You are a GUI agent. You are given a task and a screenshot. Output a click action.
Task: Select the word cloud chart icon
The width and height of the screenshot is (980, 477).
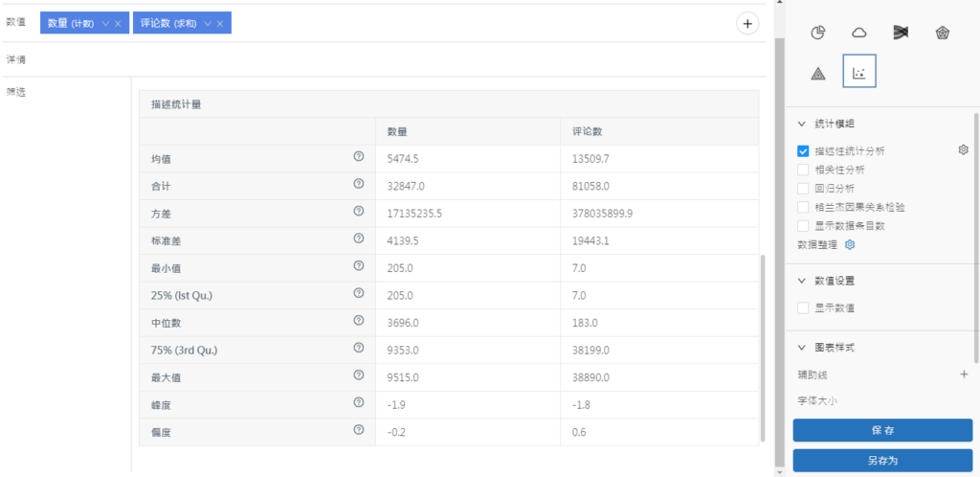(x=859, y=33)
